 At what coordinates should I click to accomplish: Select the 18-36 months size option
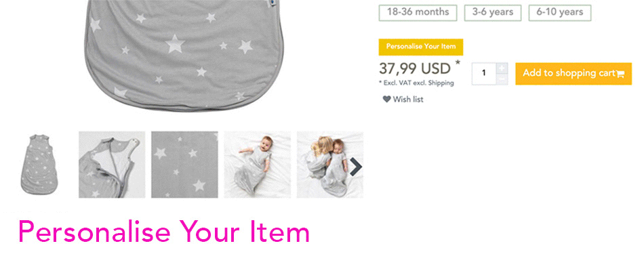pyautogui.click(x=418, y=13)
